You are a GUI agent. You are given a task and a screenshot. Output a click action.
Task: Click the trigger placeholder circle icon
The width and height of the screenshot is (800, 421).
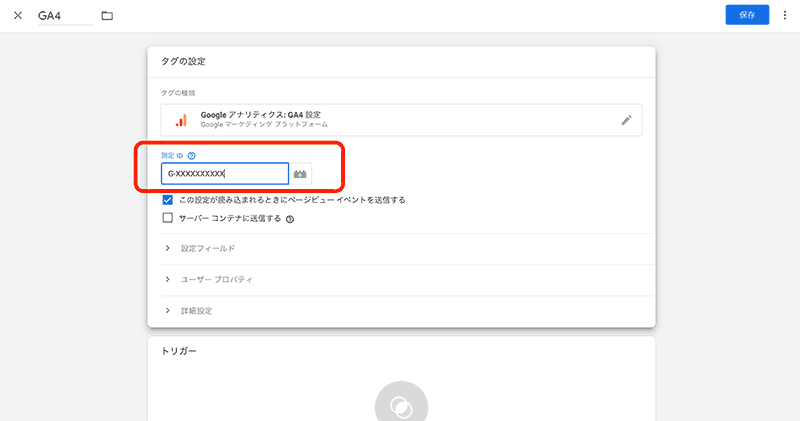point(401,406)
